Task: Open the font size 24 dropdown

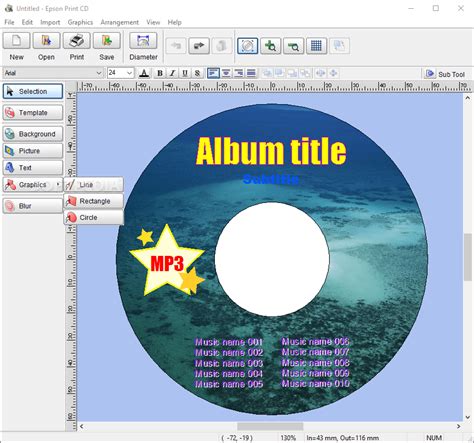Action: [129, 73]
